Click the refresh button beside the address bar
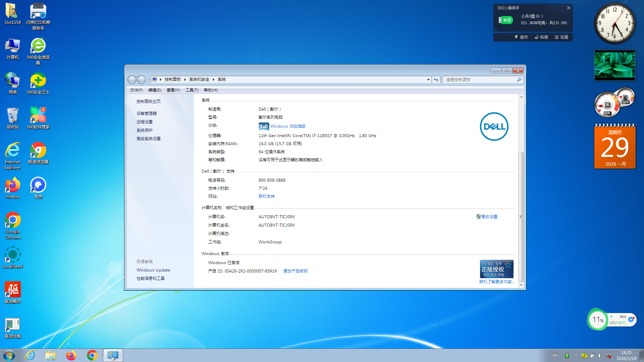This screenshot has height=362, width=644. [x=436, y=79]
